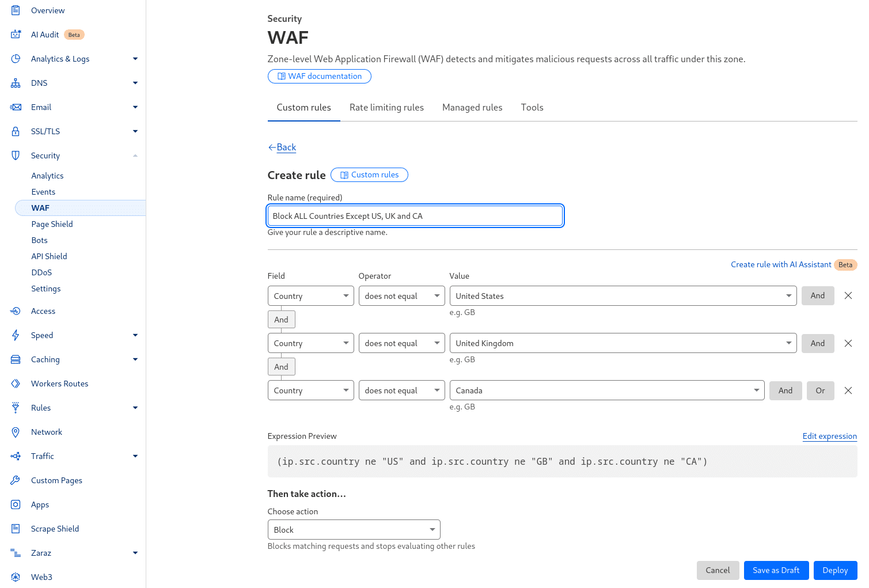Deploy the WAF rule
Image resolution: width=869 pixels, height=588 pixels.
pos(834,570)
